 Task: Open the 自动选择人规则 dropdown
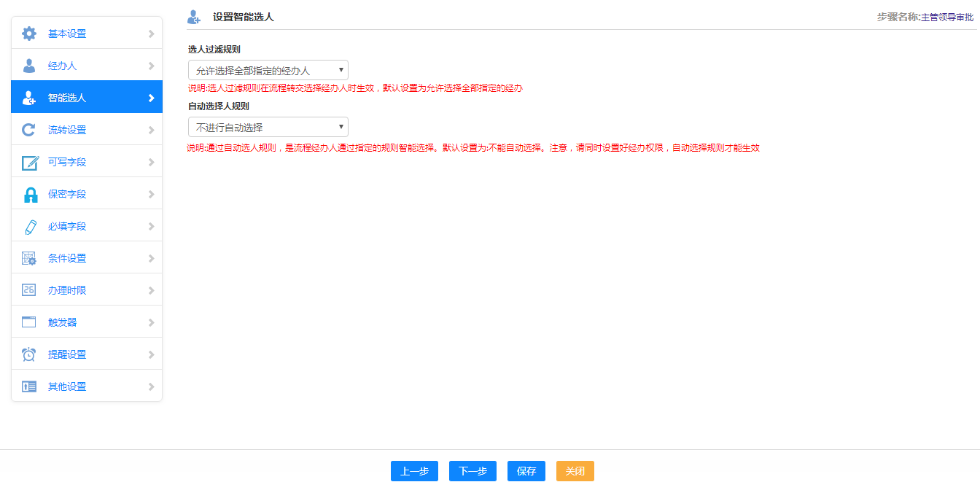(x=268, y=127)
